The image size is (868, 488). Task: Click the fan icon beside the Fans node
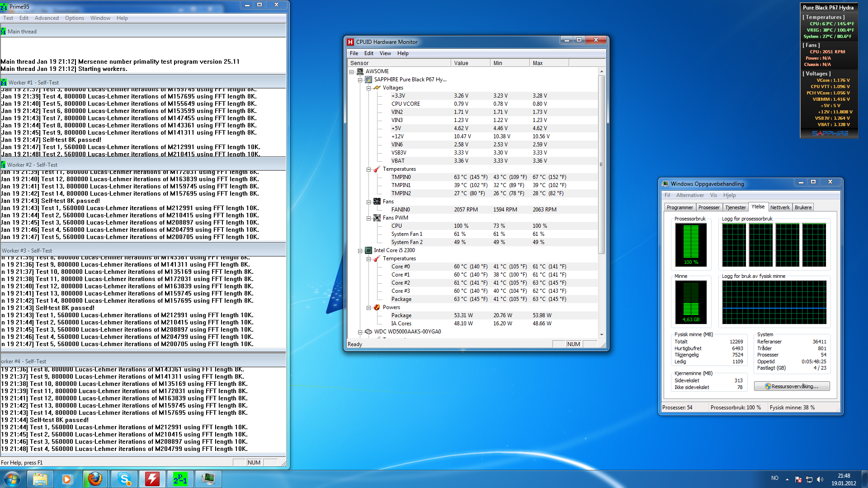point(377,202)
